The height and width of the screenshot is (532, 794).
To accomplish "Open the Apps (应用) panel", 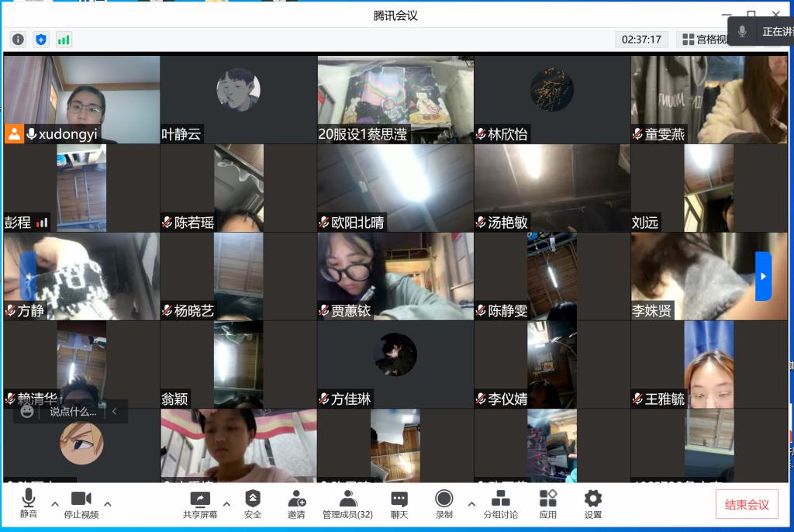I will pos(548,504).
